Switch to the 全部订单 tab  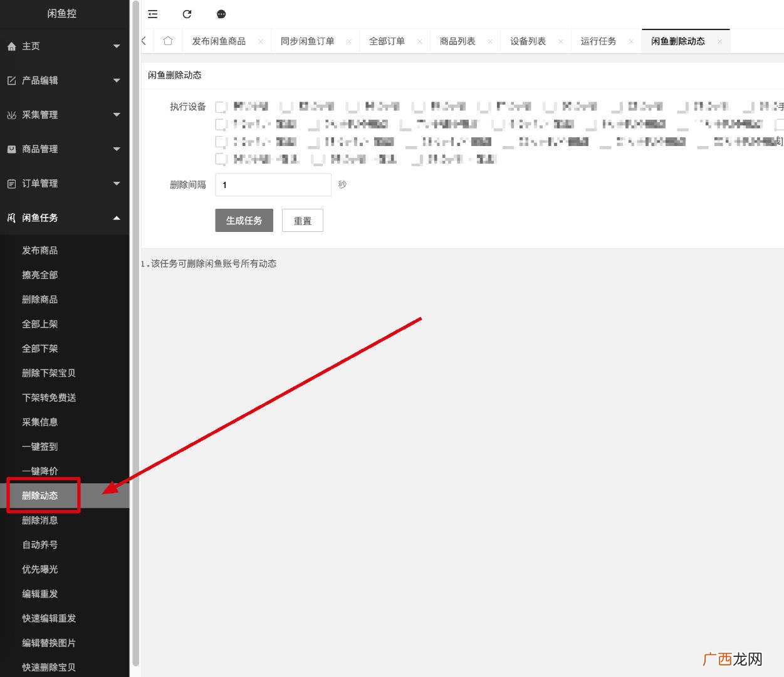point(387,41)
